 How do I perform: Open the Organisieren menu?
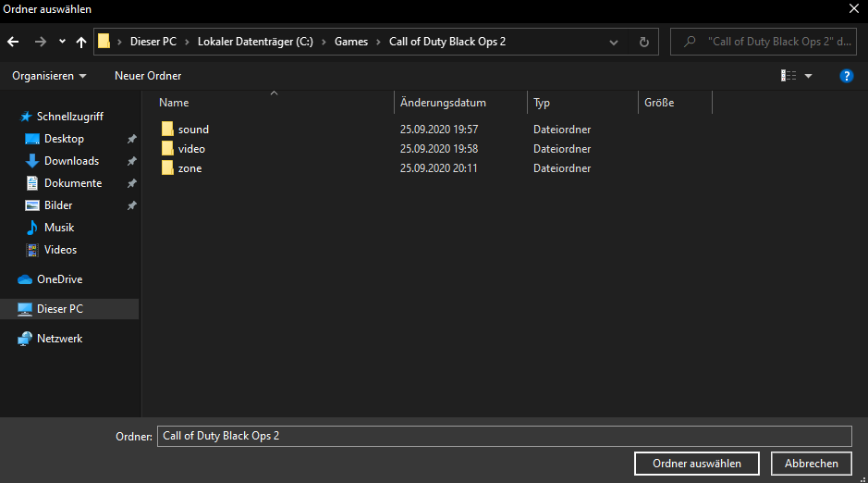point(49,76)
